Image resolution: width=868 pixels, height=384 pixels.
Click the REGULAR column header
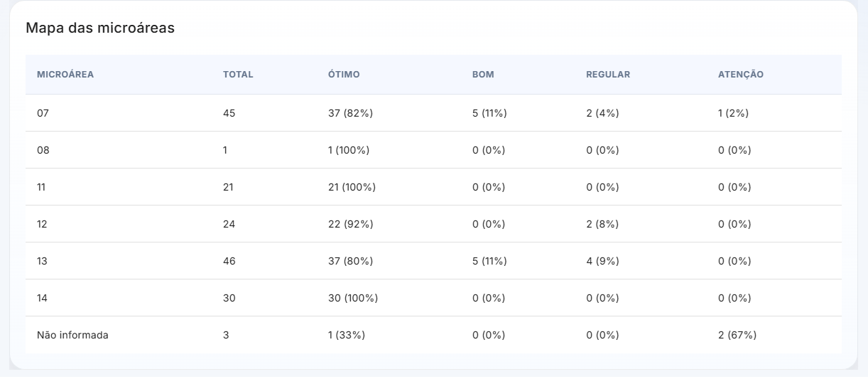[608, 75]
